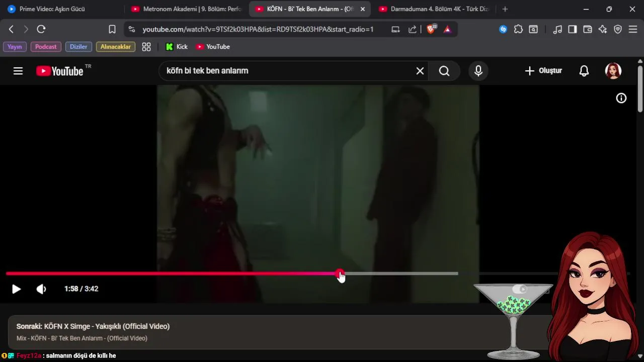Clear the YouTube search text
The image size is (644, 362).
(420, 71)
